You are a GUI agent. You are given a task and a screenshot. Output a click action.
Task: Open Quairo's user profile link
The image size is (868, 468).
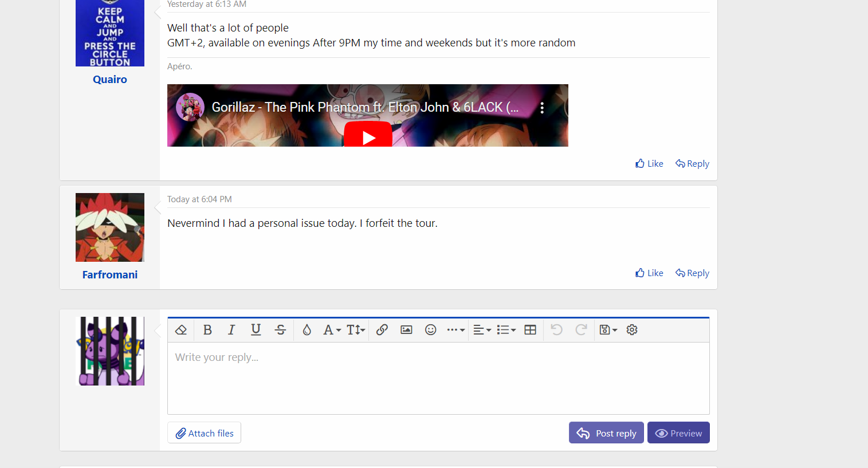click(110, 80)
